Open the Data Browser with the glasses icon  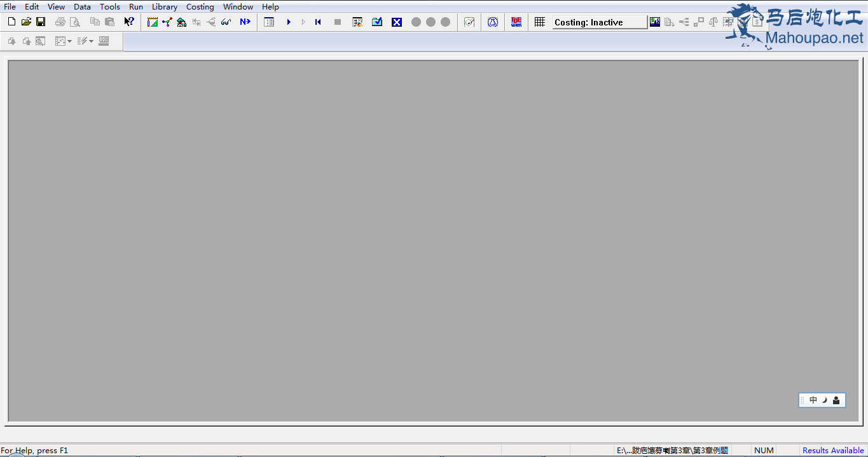pos(226,22)
